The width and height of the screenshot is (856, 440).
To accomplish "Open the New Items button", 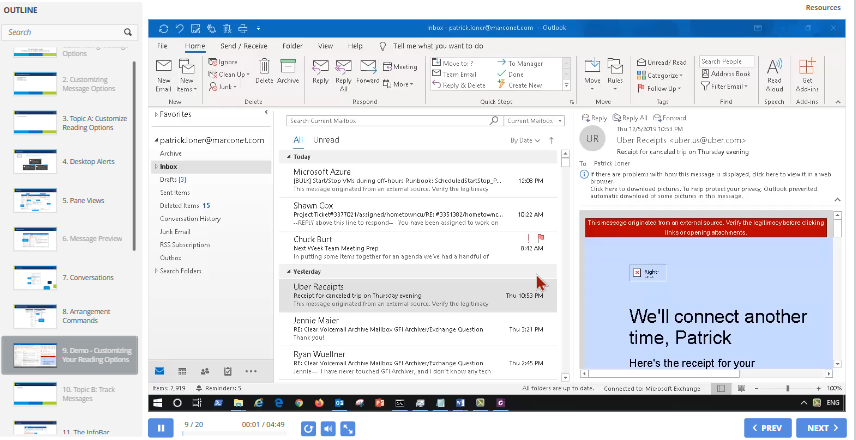I will click(x=187, y=74).
